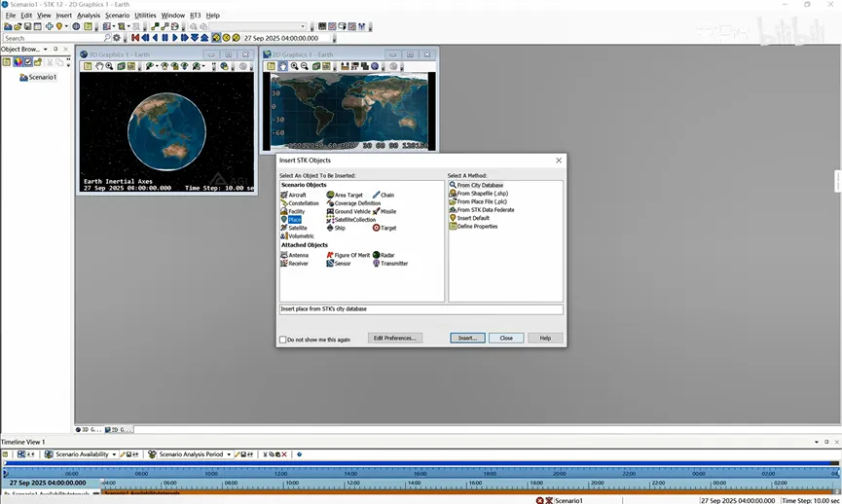Reset animation to start time

135,38
